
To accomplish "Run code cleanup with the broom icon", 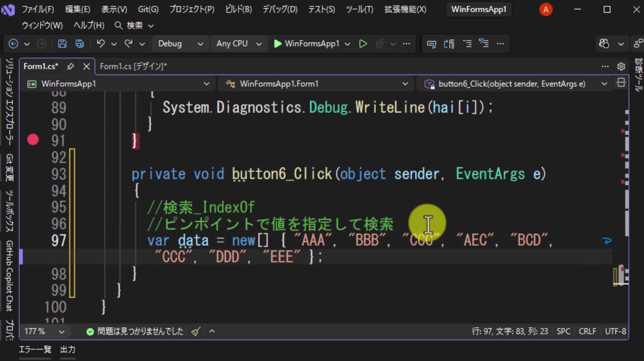I will pos(196,331).
